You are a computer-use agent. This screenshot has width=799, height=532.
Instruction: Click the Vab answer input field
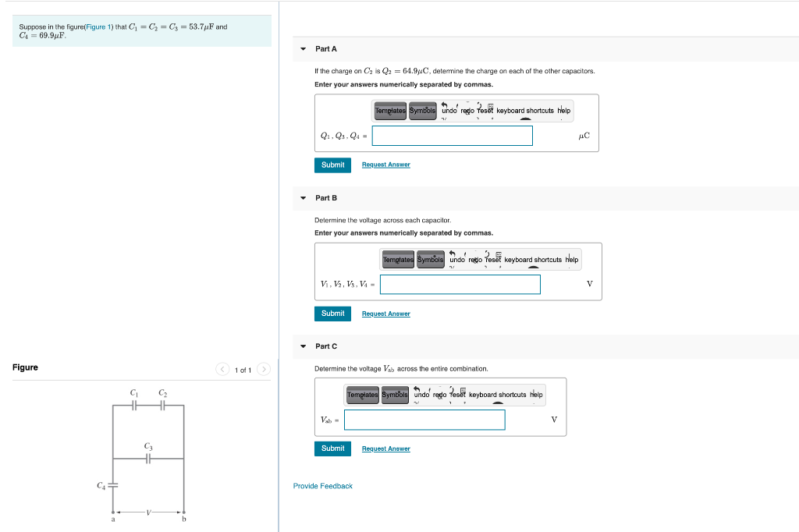(424, 420)
